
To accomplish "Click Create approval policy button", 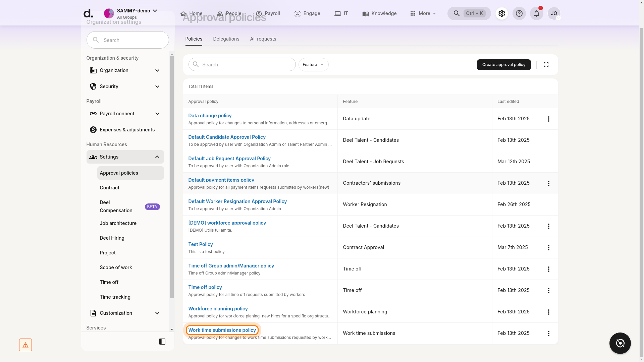I will pos(503,65).
